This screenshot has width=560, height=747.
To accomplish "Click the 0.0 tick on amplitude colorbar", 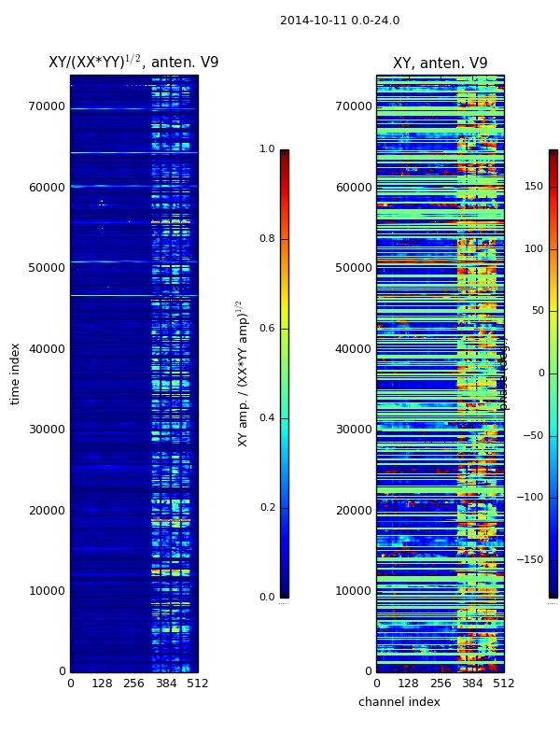I will (267, 598).
